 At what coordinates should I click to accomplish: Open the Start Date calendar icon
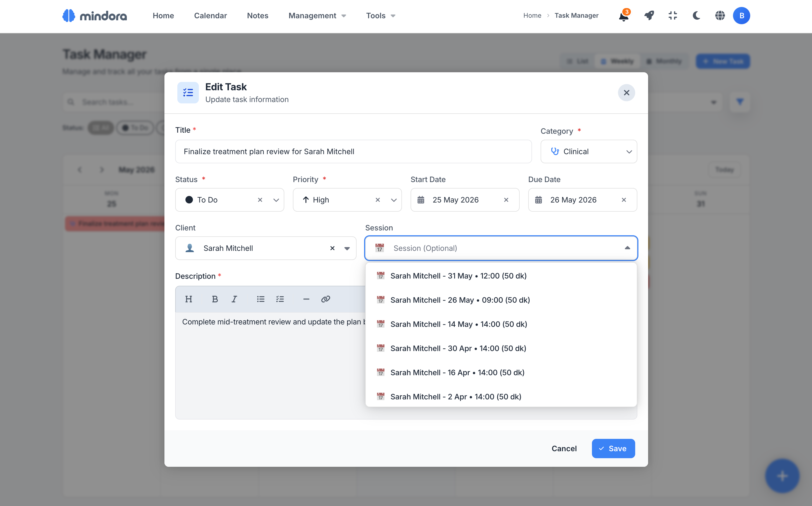coord(421,200)
